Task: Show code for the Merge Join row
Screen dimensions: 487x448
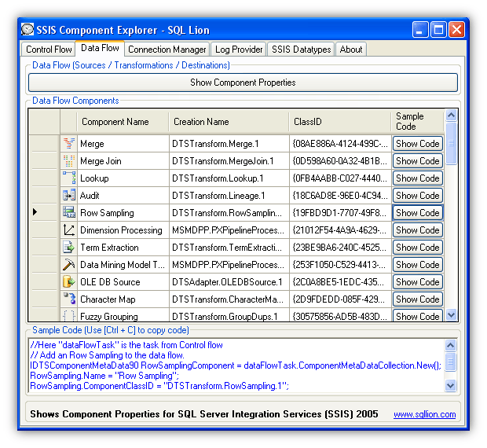Action: [418, 161]
